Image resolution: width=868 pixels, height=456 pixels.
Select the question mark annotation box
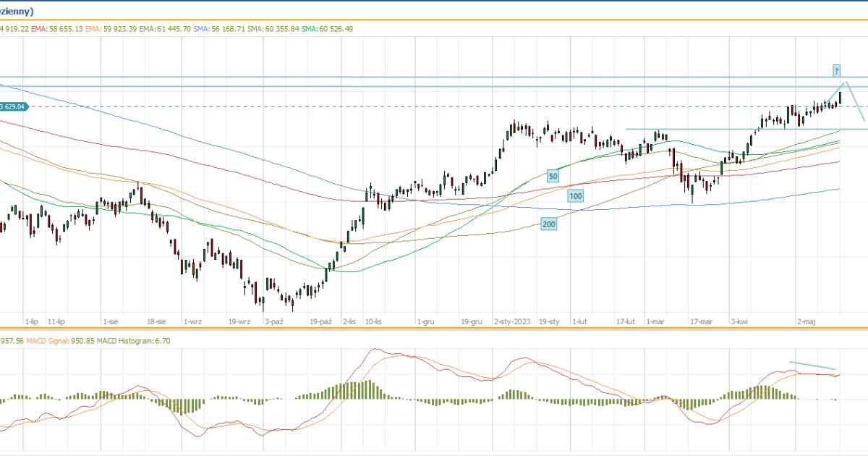[x=836, y=70]
